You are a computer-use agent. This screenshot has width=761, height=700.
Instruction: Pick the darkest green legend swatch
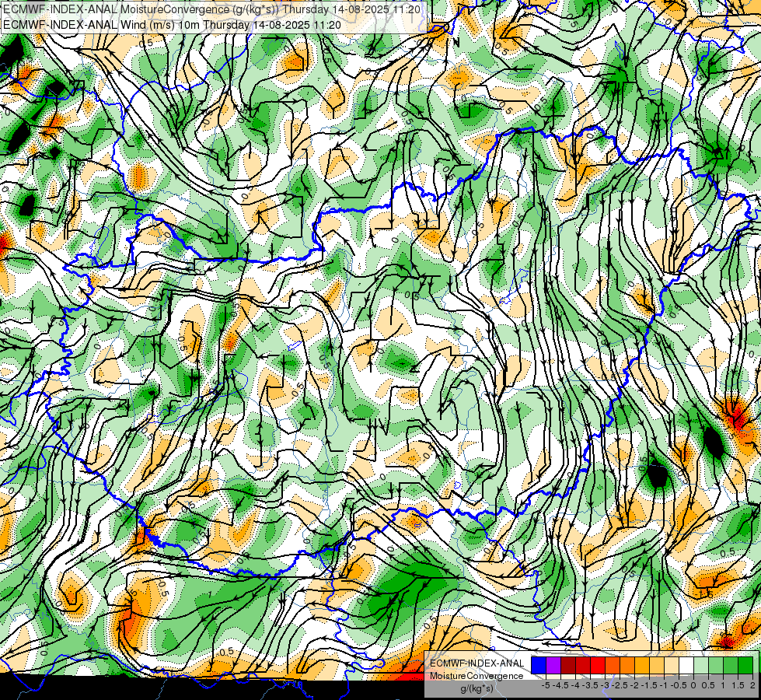tap(745, 665)
